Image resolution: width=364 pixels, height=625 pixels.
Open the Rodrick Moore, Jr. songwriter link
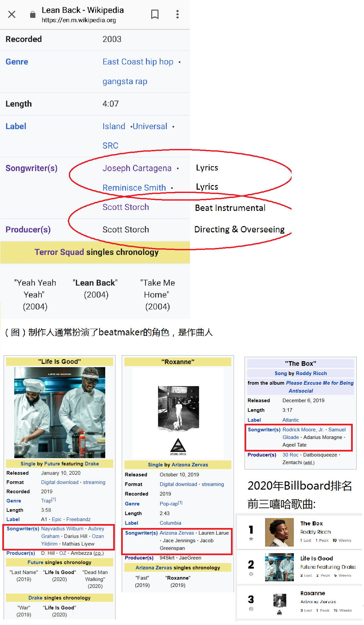pos(303,430)
